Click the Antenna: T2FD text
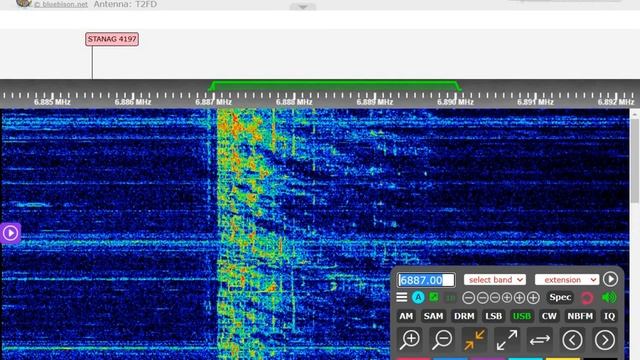Image resolution: width=640 pixels, height=360 pixels. pos(125,4)
